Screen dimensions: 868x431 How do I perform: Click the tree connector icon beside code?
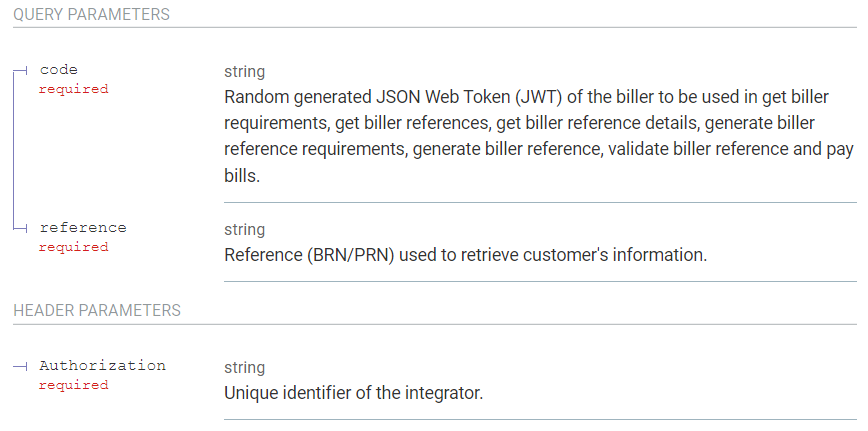tap(20, 70)
